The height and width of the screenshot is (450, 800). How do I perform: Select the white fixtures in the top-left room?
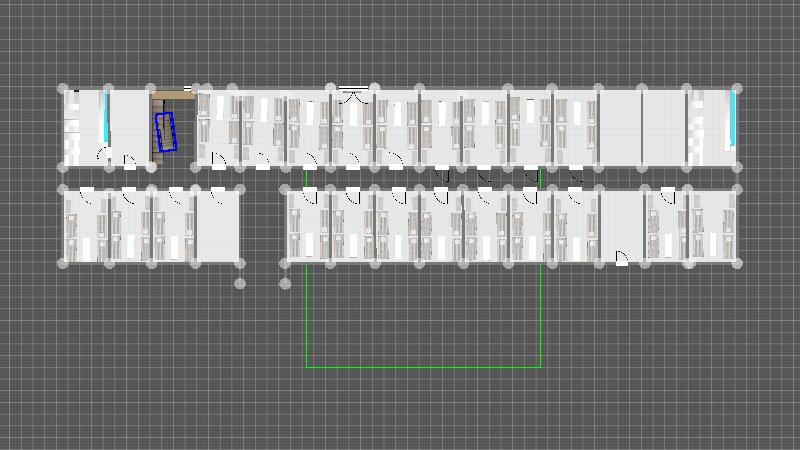click(x=73, y=126)
